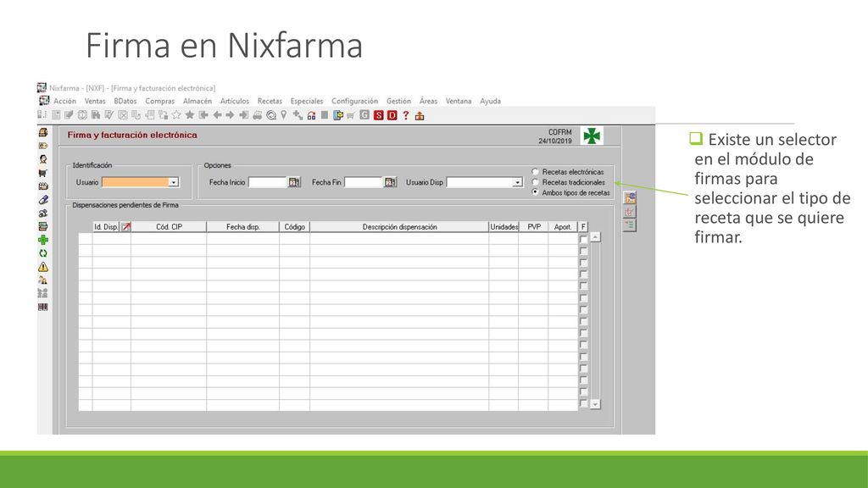Click into the Fecha Fin date field

(364, 182)
